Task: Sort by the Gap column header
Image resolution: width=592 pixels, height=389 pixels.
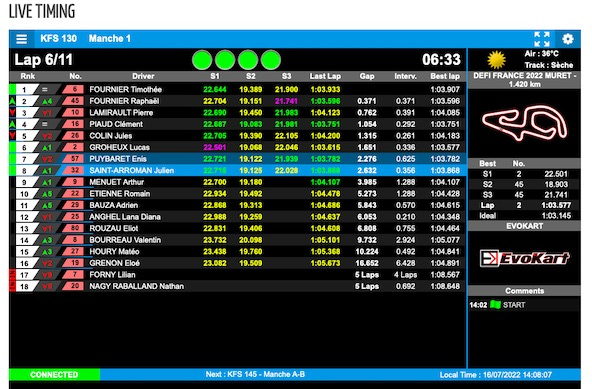Action: (x=367, y=76)
